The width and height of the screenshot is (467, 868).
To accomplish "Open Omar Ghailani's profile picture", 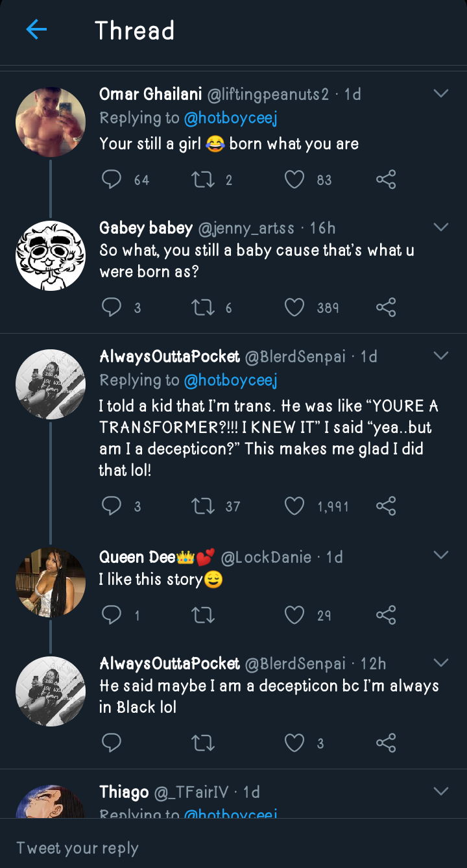I will [x=51, y=123].
